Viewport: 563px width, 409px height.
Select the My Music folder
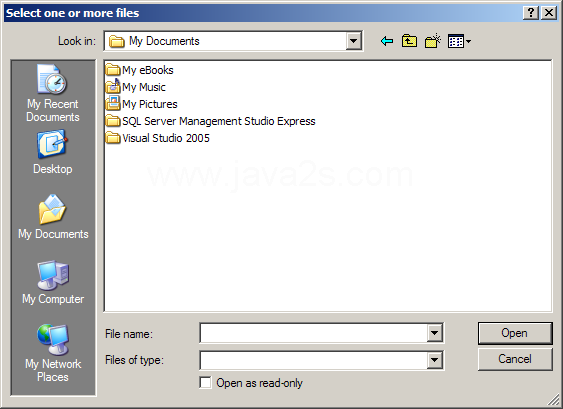point(136,87)
